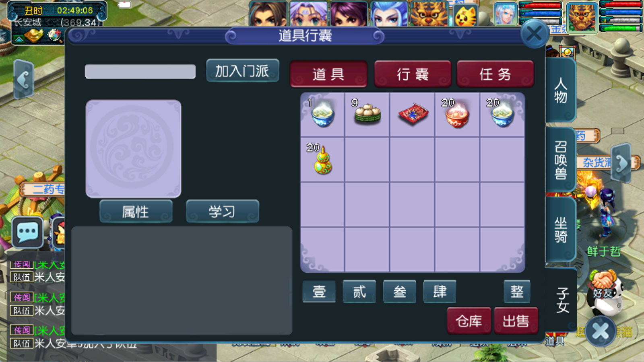The height and width of the screenshot is (362, 644).
Task: Select the red bowl with 20 count
Action: [x=457, y=114]
